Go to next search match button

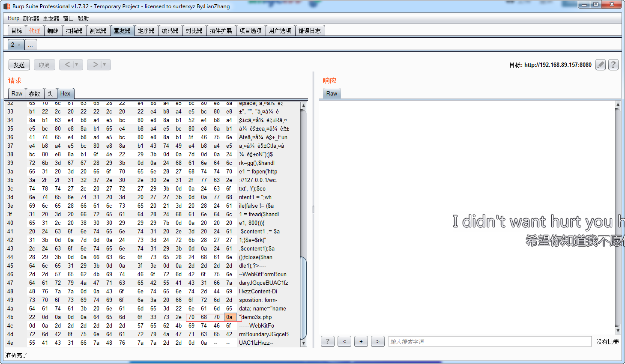coord(377,341)
